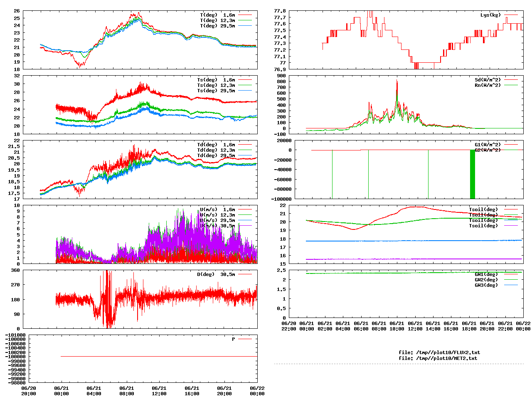Select the GW2(deg) legend label
532x399 pixels.
tap(486, 280)
